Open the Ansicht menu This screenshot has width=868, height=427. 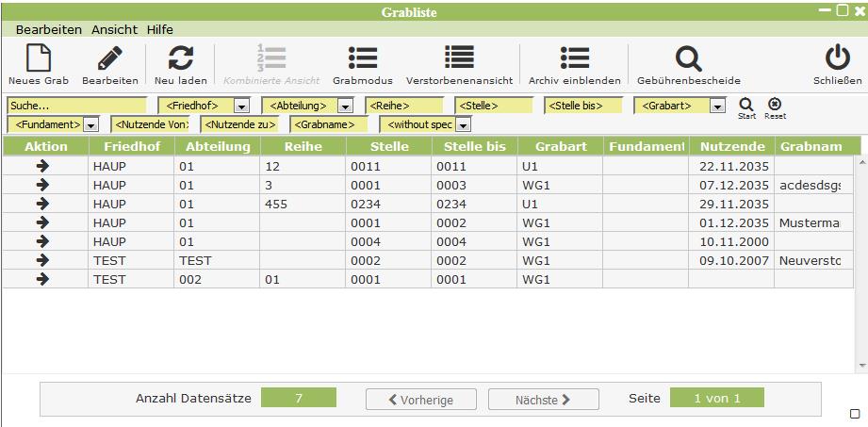click(114, 29)
